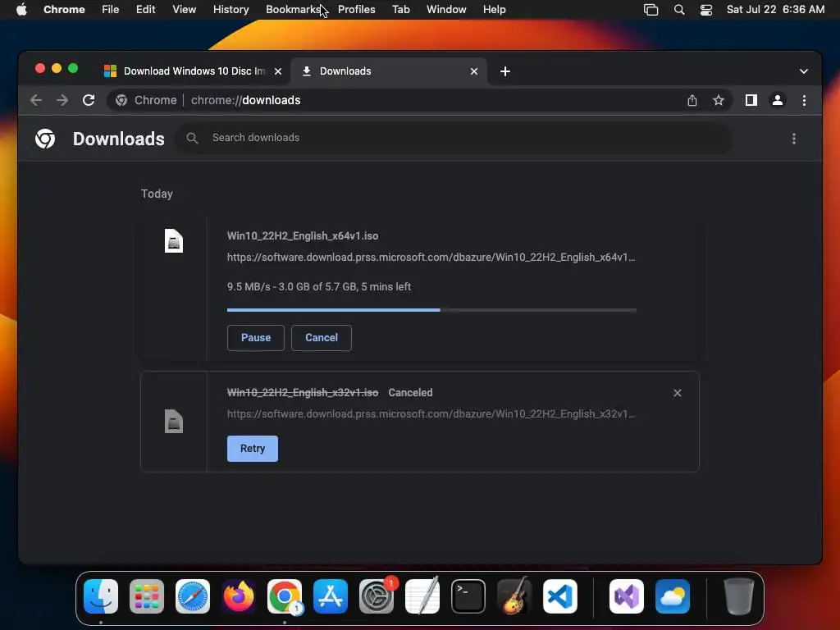Open the Chrome side panel
The width and height of the screenshot is (840, 630).
click(x=751, y=100)
